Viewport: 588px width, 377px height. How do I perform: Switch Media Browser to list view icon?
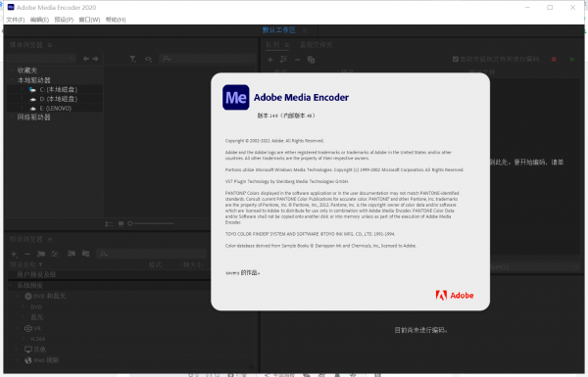tap(109, 223)
